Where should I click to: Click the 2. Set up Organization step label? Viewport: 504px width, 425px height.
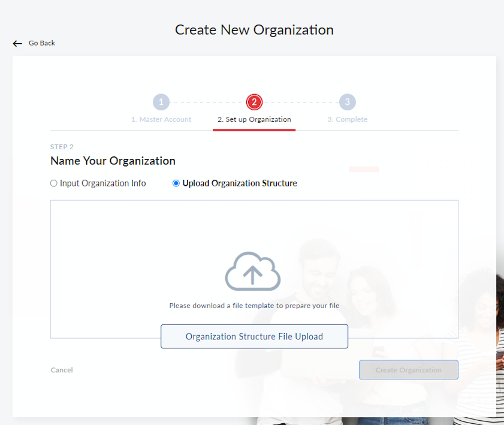pos(254,119)
